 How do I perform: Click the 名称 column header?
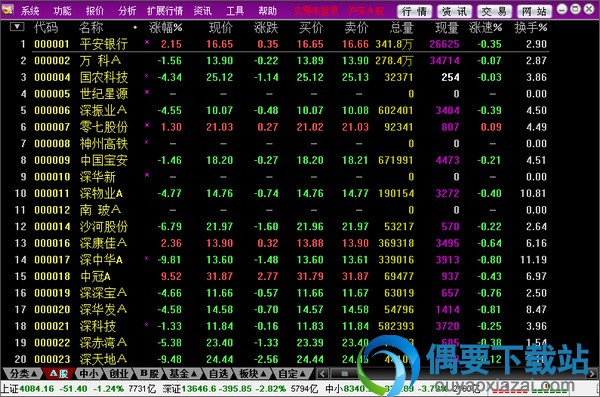coord(91,28)
